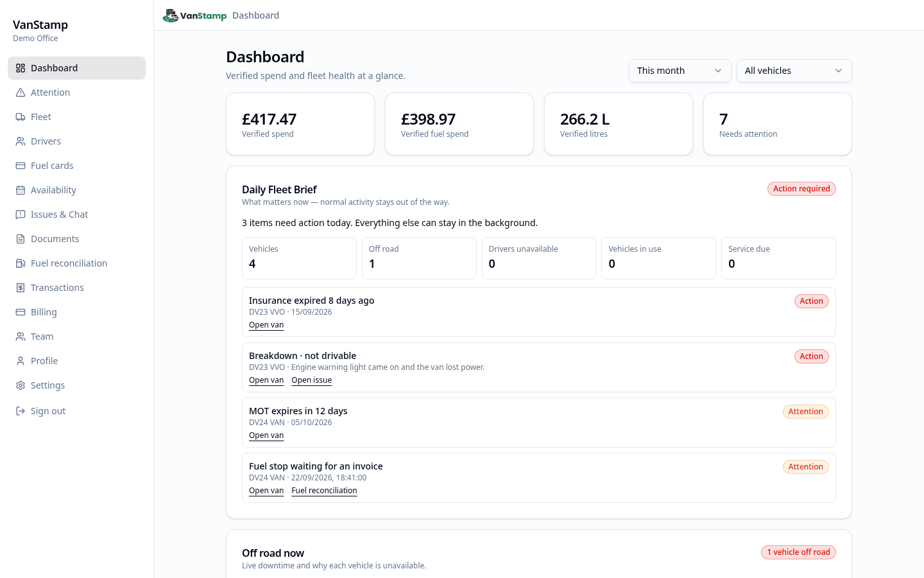Click the Verified litres 266.2 L card
924x578 pixels.
pyautogui.click(x=619, y=124)
